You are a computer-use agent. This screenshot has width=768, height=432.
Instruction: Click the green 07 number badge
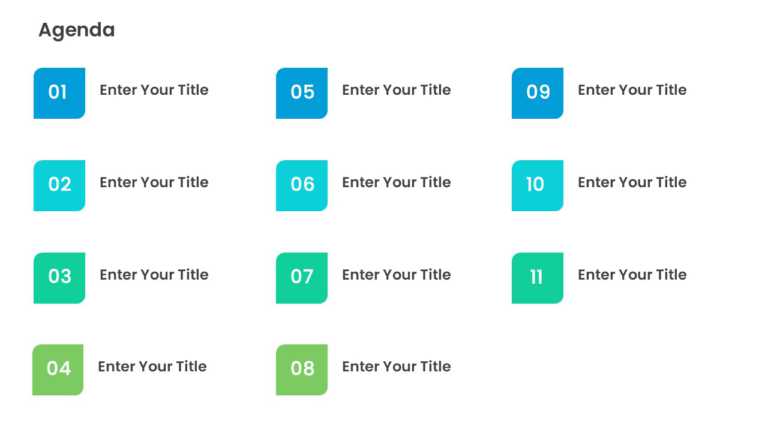point(302,278)
